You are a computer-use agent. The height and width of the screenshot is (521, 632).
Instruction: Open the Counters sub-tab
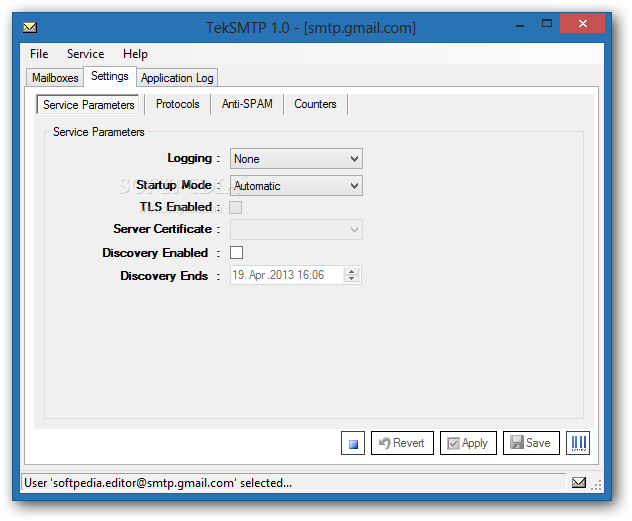click(x=315, y=104)
